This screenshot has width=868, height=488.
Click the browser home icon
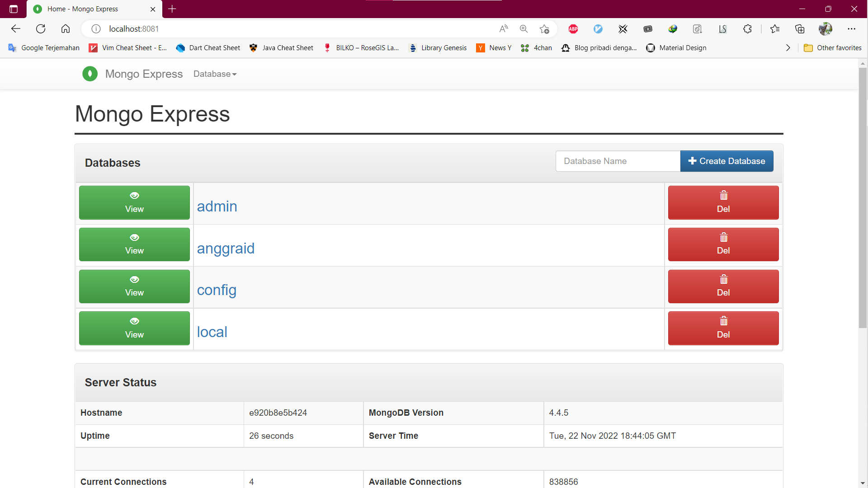click(x=66, y=29)
